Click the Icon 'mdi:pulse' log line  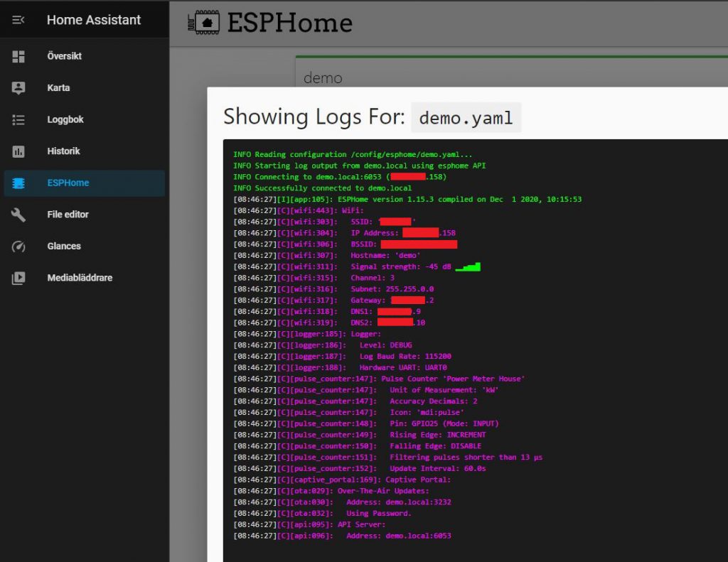[348, 412]
